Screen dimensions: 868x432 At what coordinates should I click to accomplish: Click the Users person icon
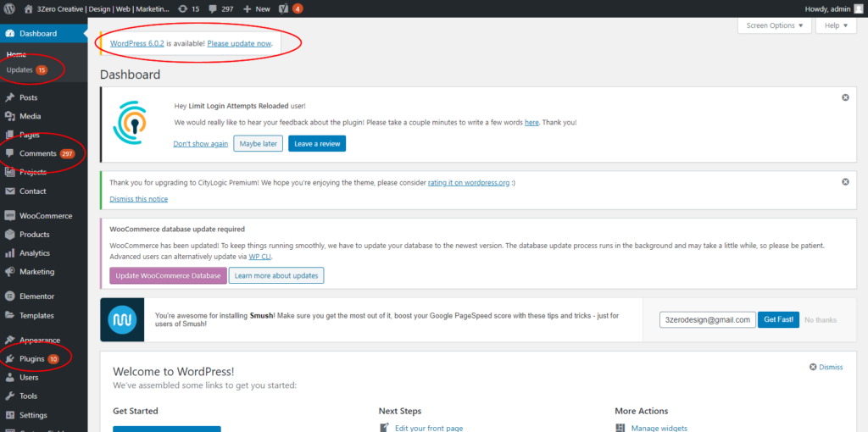pyautogui.click(x=9, y=377)
